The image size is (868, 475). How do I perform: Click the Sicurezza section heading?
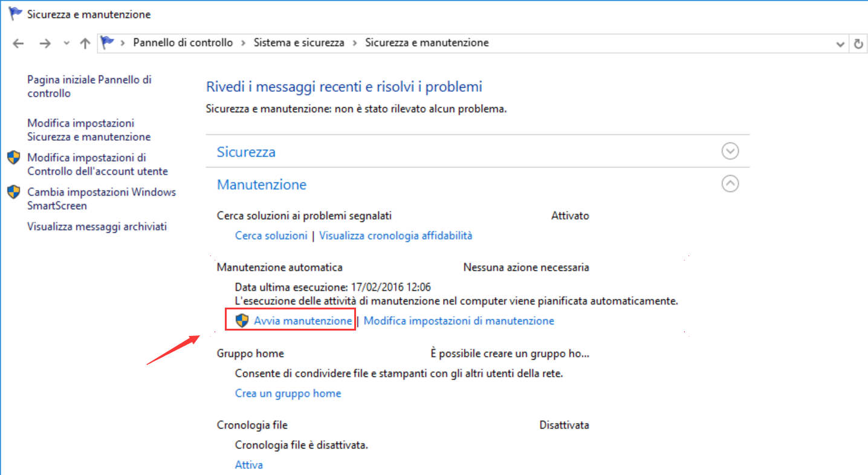pos(246,152)
